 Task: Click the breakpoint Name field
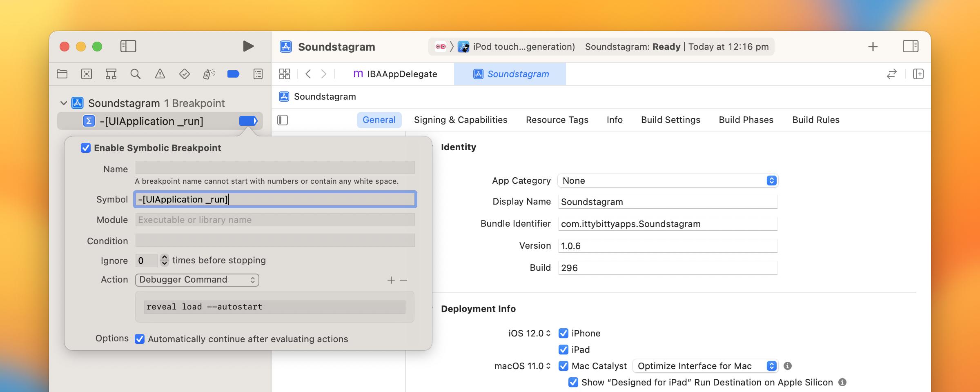tap(275, 167)
